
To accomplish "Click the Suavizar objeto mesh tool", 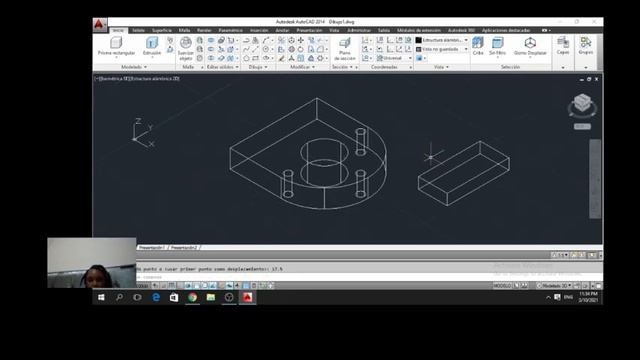I will (x=186, y=49).
